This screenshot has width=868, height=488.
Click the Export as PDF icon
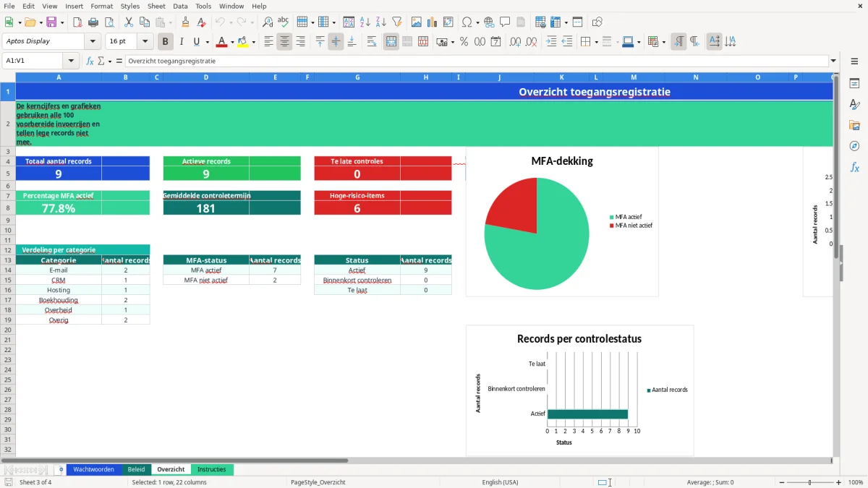tap(77, 22)
